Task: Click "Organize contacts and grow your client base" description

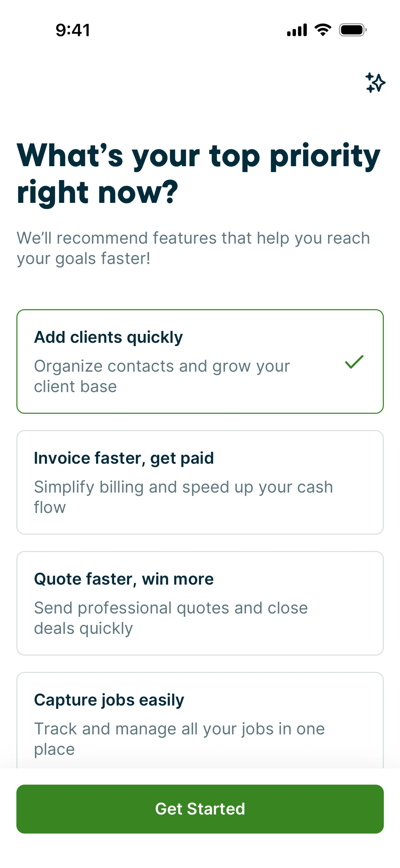Action: click(162, 376)
